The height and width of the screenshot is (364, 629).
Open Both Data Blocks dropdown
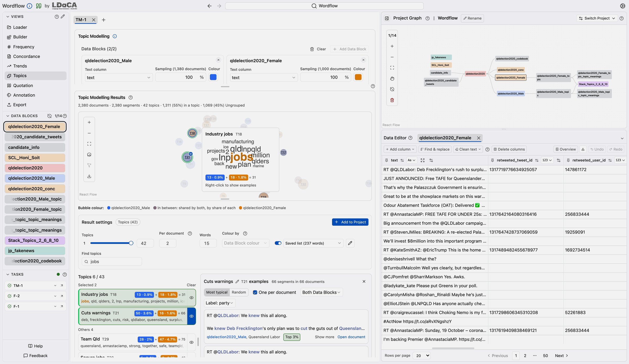click(321, 292)
